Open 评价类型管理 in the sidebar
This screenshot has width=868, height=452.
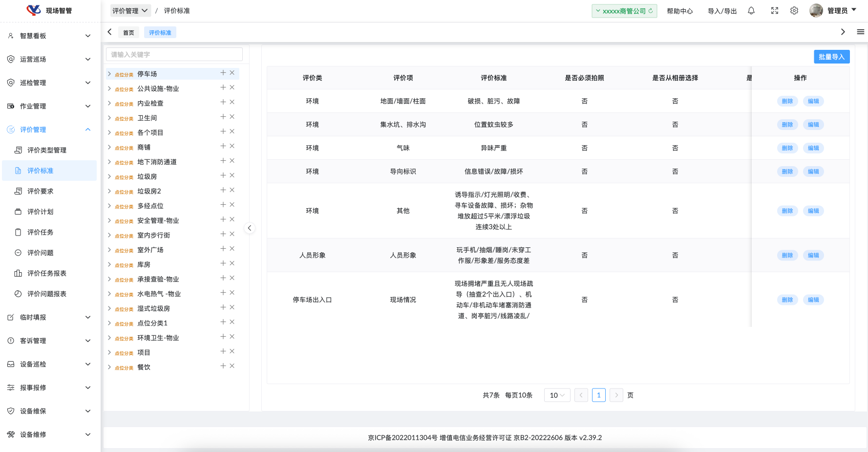[x=47, y=150]
